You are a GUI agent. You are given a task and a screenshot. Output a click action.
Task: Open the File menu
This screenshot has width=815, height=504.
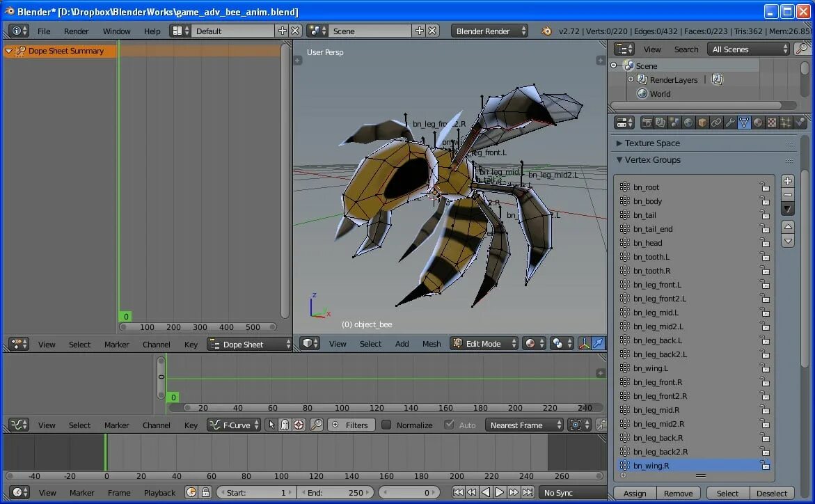tap(44, 31)
